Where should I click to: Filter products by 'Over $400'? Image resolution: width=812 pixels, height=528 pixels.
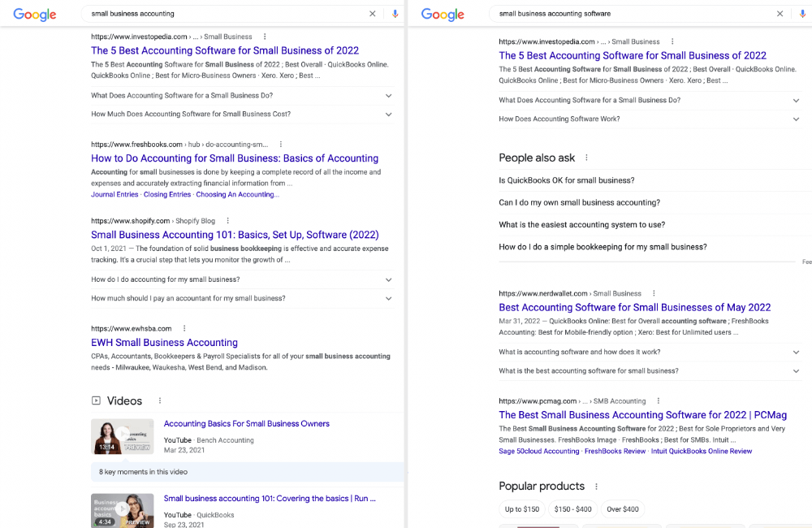(x=623, y=509)
